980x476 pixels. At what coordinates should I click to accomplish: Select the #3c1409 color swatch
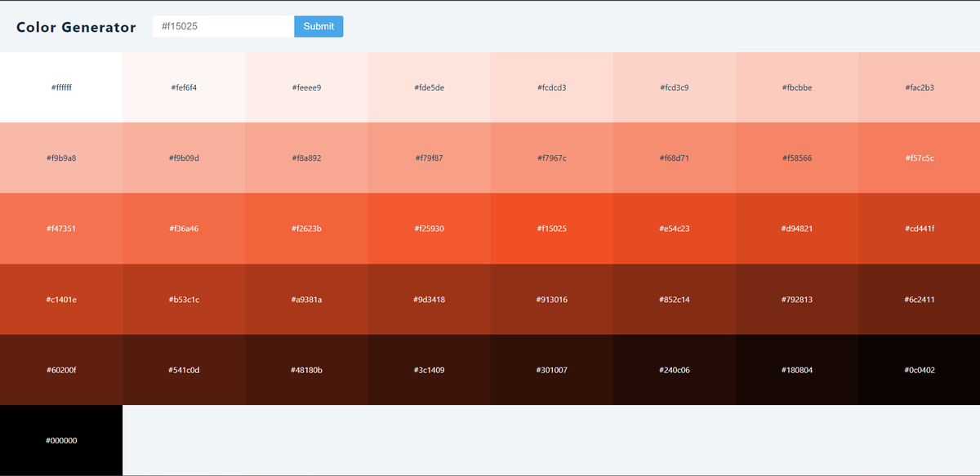(429, 370)
